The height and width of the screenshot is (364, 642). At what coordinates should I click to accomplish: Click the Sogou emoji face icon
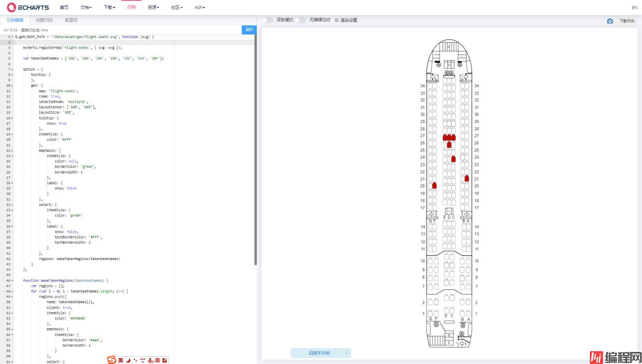[x=143, y=360]
